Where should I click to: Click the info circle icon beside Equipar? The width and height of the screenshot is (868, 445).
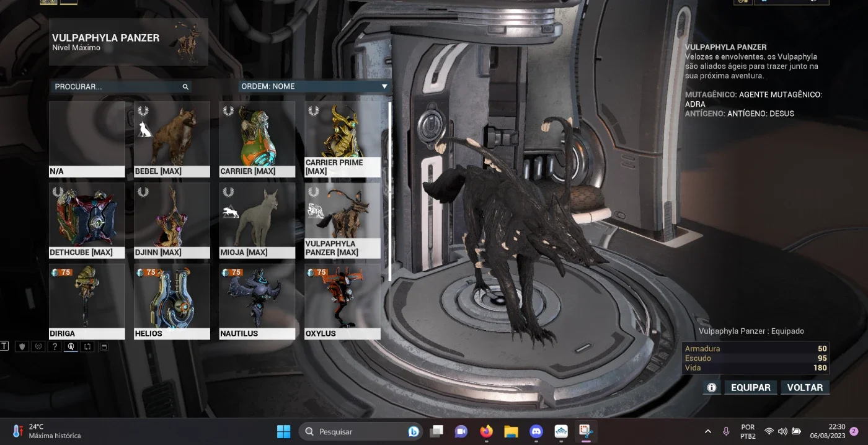[712, 387]
